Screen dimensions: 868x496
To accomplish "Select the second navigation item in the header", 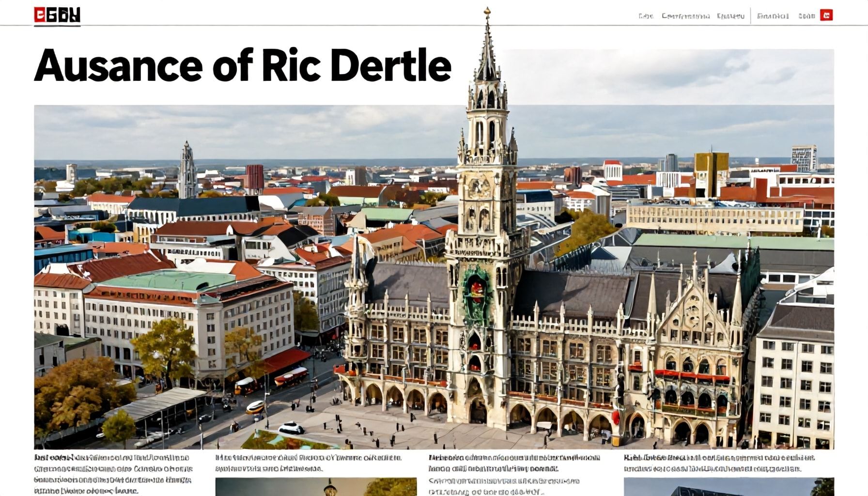I will (687, 15).
